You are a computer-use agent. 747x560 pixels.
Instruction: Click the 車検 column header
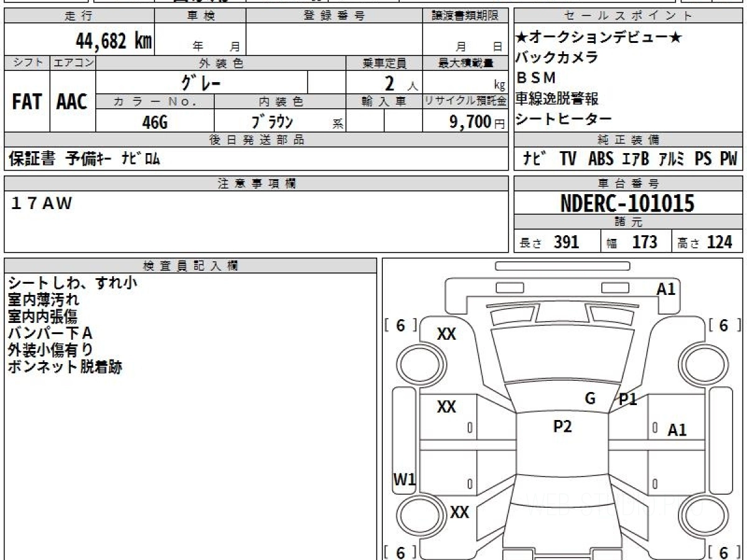coord(200,16)
